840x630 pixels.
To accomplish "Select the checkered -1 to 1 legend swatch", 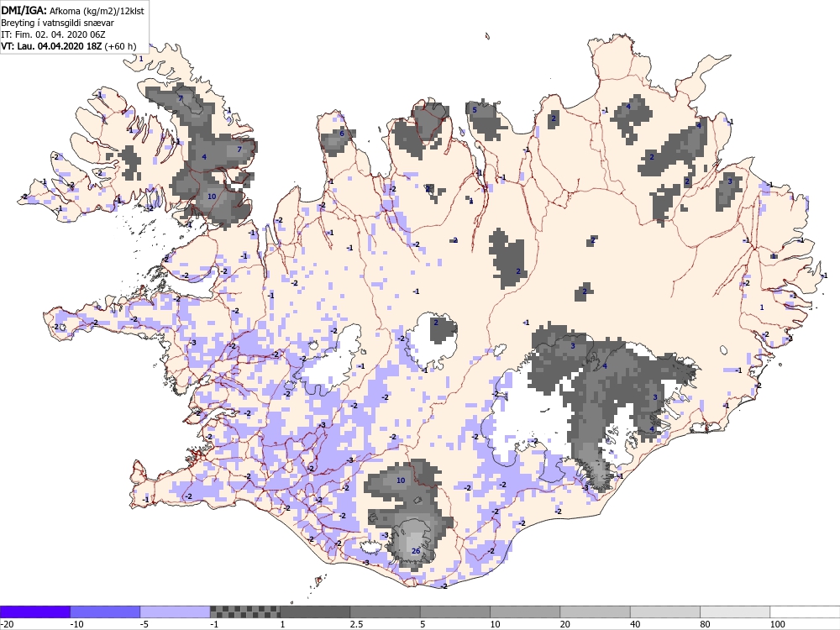I will pos(244,612).
